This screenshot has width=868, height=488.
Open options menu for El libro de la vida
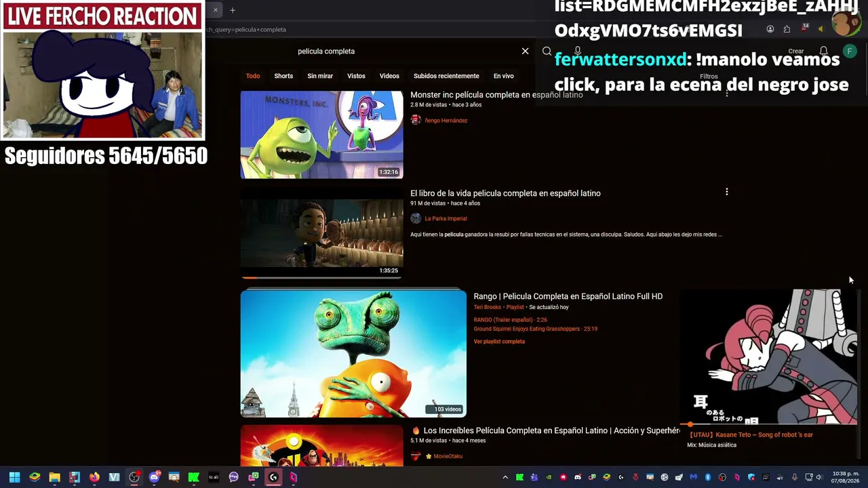[x=726, y=192]
